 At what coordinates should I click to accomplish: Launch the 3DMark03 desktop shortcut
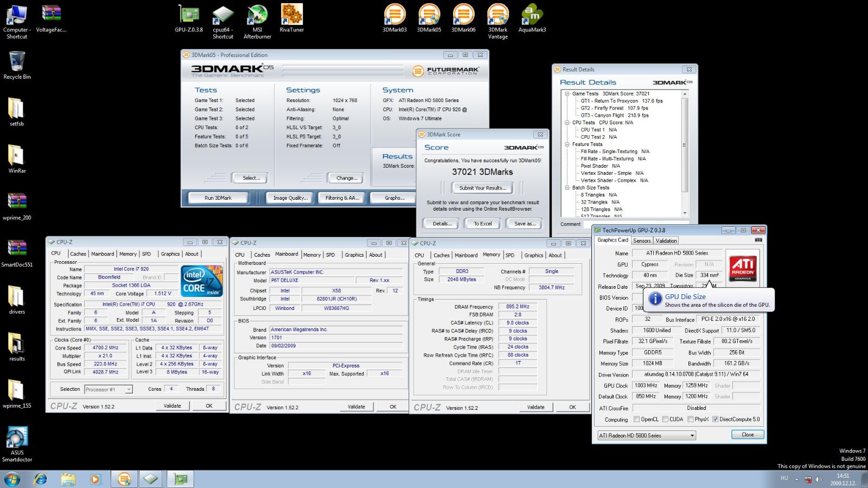(394, 19)
